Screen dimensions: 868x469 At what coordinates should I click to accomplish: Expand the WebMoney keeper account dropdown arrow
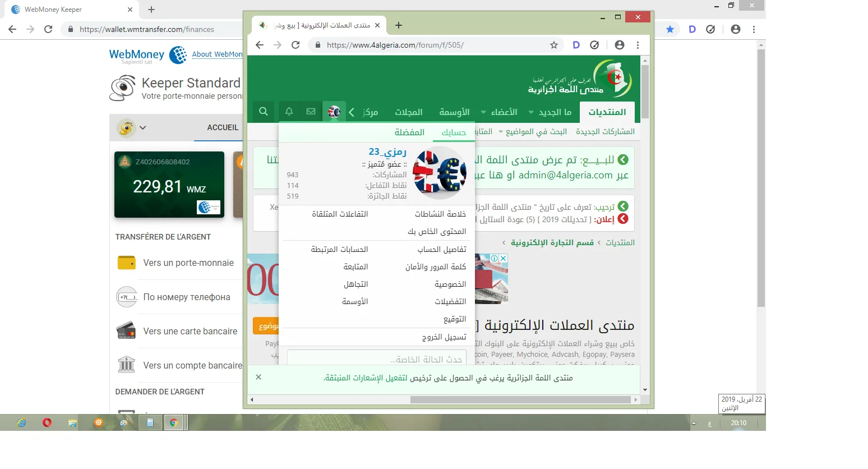(x=143, y=128)
